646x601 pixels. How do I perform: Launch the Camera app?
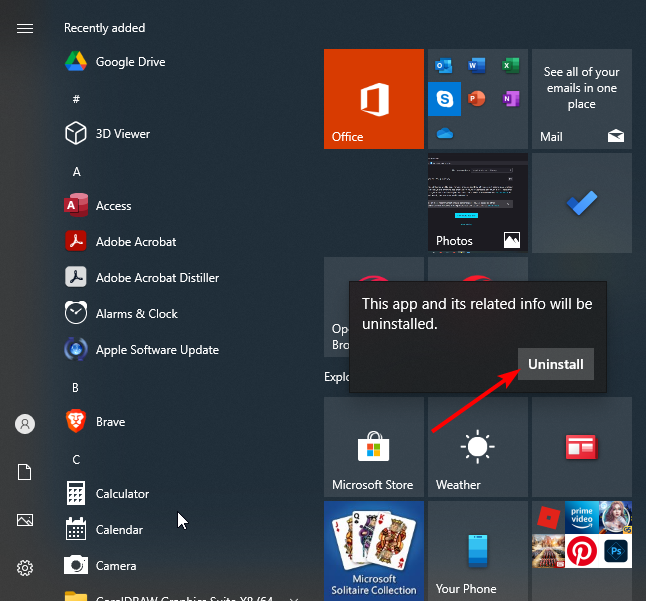pyautogui.click(x=100, y=566)
